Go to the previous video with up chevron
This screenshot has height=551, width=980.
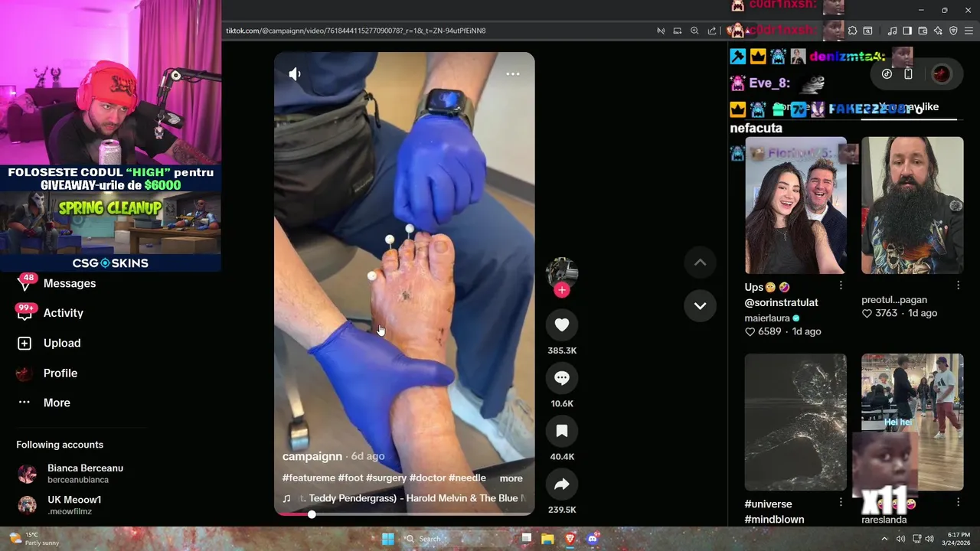[700, 262]
